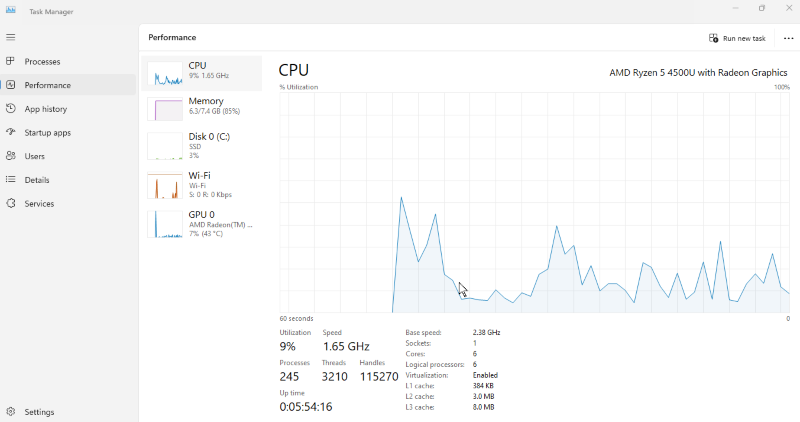Click Wi-Fi S: 0 R: 0 Kbps text
Viewport: 800px width, 422px height.
tap(210, 194)
